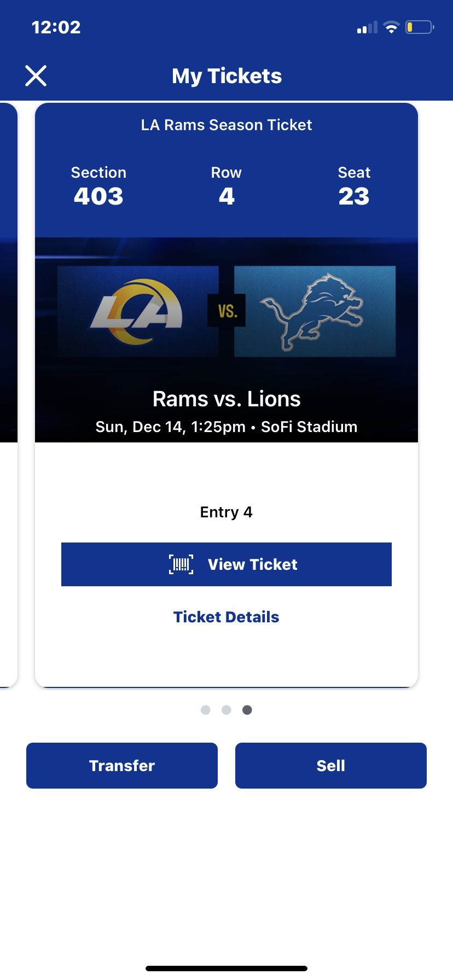Viewport: 453px width, 980px height.
Task: Tap the Seat 23 value
Action: [x=355, y=196]
